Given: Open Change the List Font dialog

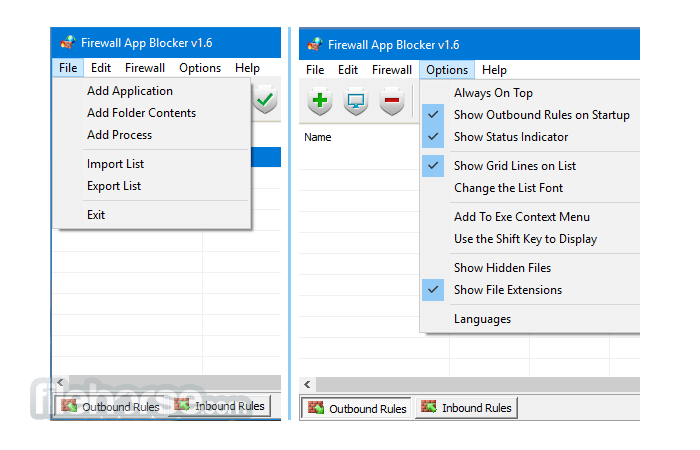Looking at the screenshot, I should (x=531, y=188).
